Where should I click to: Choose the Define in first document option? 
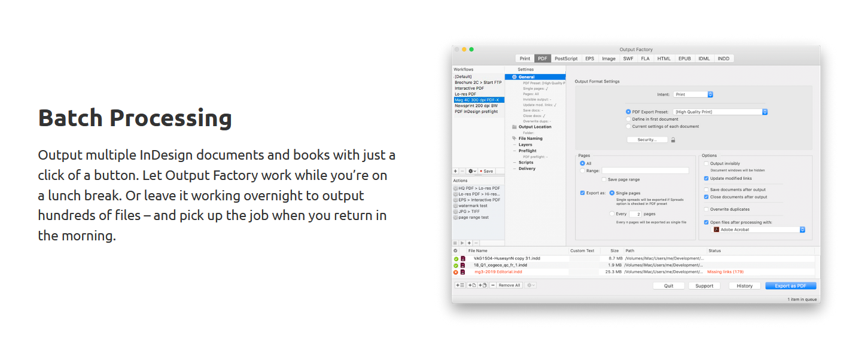628,119
